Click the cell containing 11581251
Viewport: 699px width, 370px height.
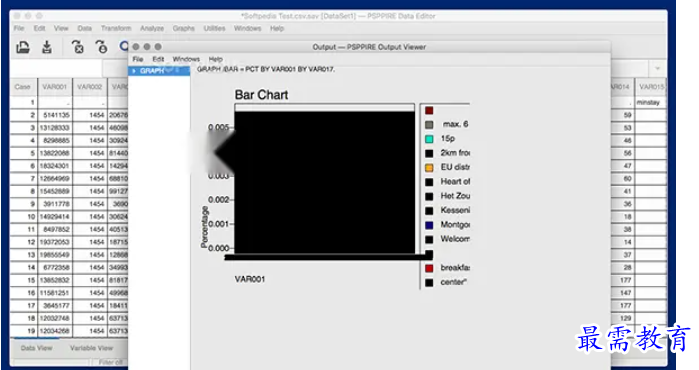56,293
